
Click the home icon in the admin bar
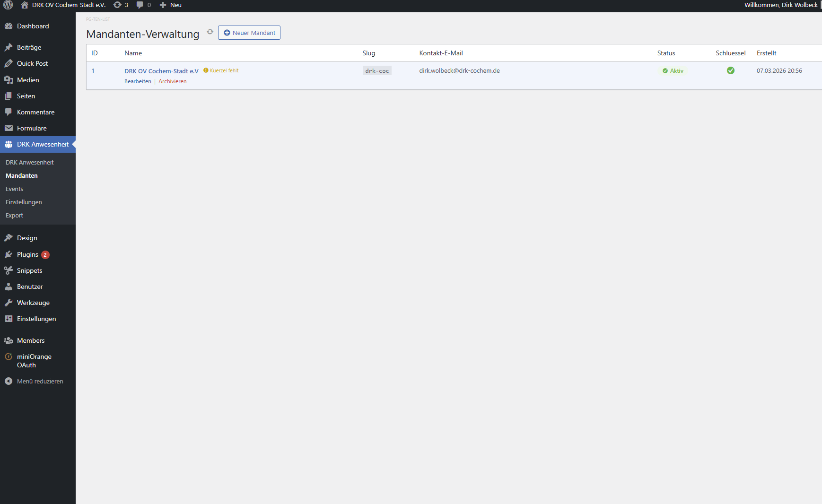coord(25,5)
